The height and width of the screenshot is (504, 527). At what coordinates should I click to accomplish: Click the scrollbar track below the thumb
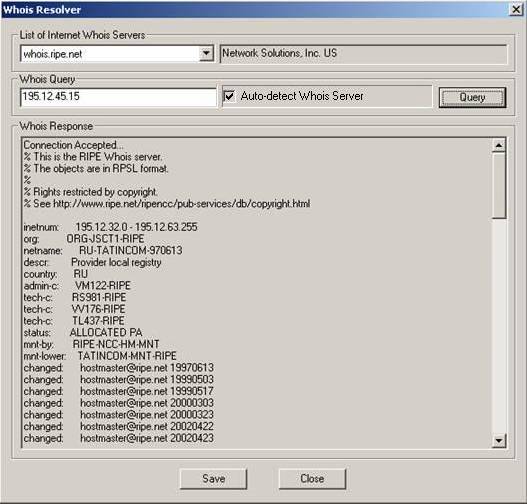tap(499, 326)
